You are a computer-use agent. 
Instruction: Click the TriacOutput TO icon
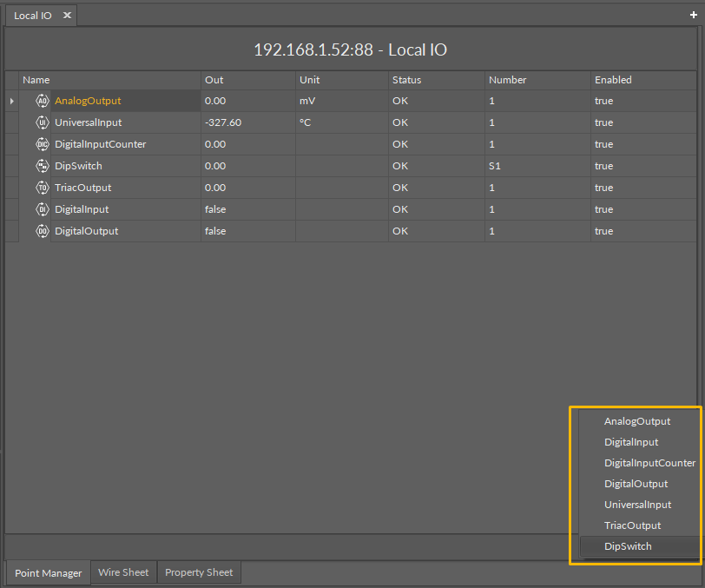coord(42,188)
